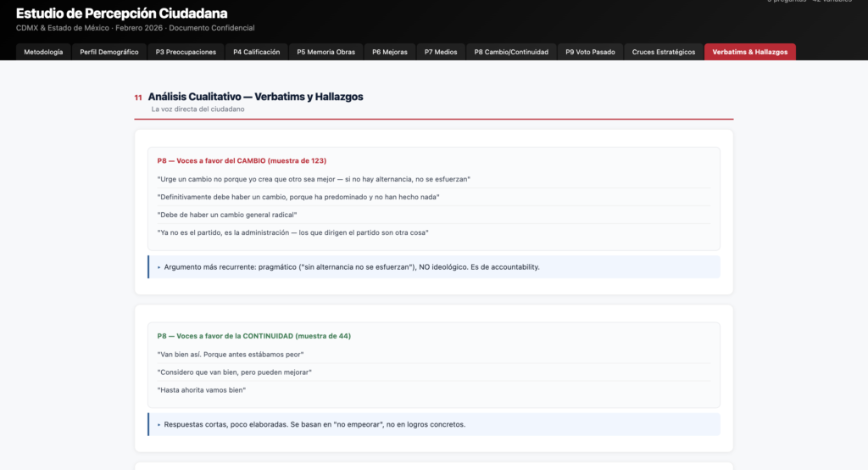Click the Análisis Cualitativo section heading

[x=255, y=97]
